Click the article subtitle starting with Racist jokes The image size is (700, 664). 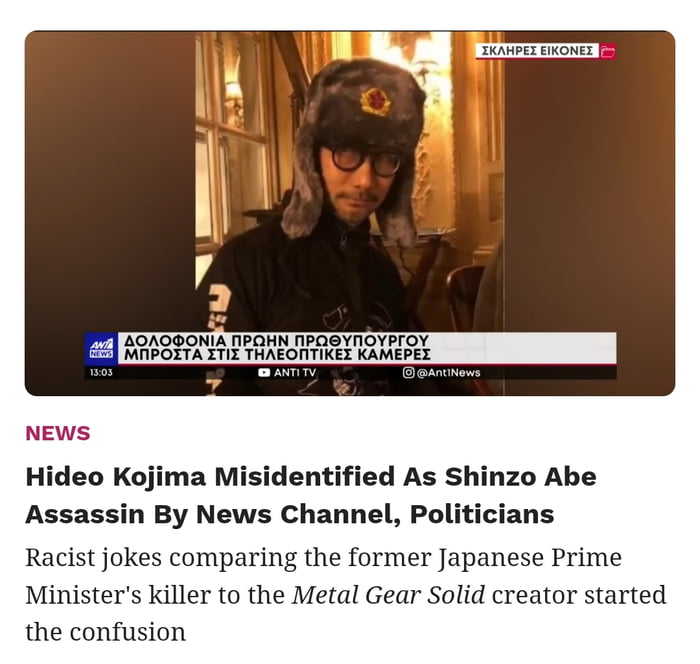[x=346, y=595]
